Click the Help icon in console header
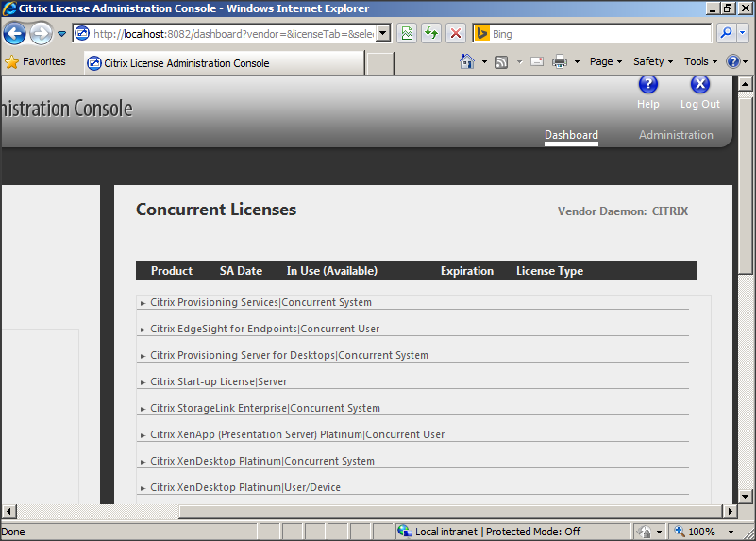Screen dimensions: 756x541 coord(647,86)
